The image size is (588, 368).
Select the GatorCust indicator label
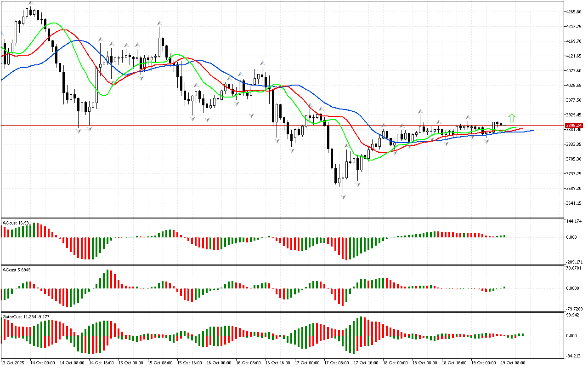pos(25,316)
